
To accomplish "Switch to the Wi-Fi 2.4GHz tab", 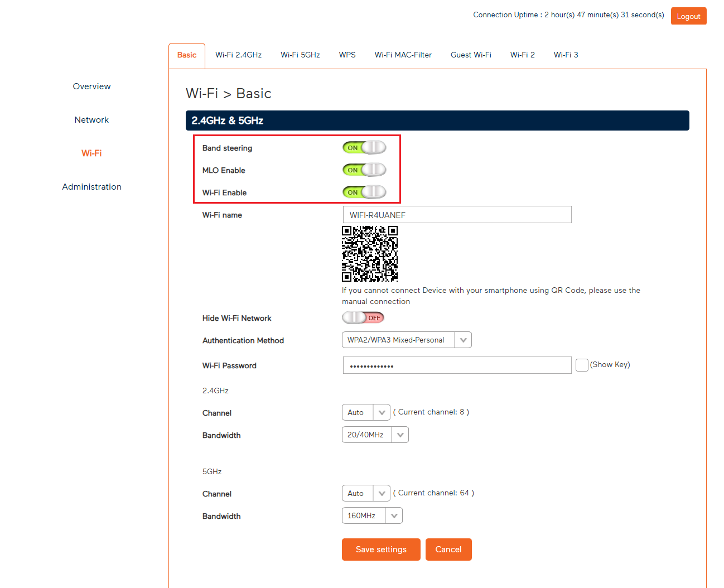I will pos(238,55).
